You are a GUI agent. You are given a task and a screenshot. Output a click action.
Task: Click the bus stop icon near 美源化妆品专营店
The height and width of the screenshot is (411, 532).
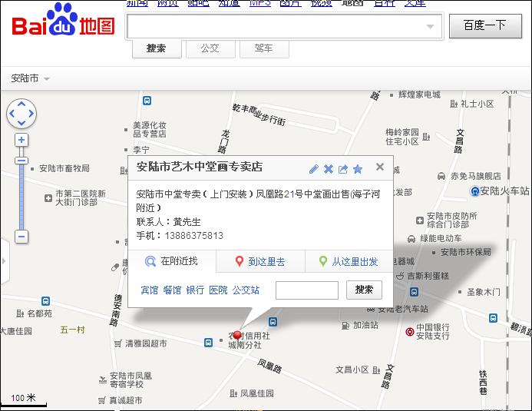click(147, 101)
